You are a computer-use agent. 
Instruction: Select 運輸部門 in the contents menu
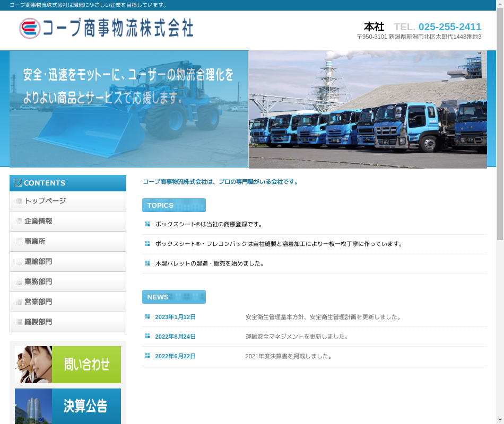67,261
